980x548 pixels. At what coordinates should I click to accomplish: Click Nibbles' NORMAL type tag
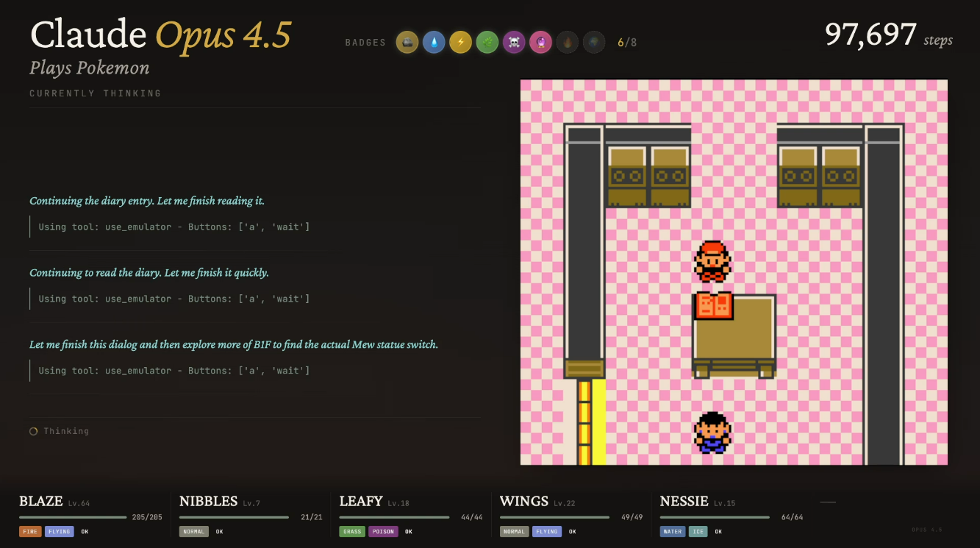tap(194, 531)
